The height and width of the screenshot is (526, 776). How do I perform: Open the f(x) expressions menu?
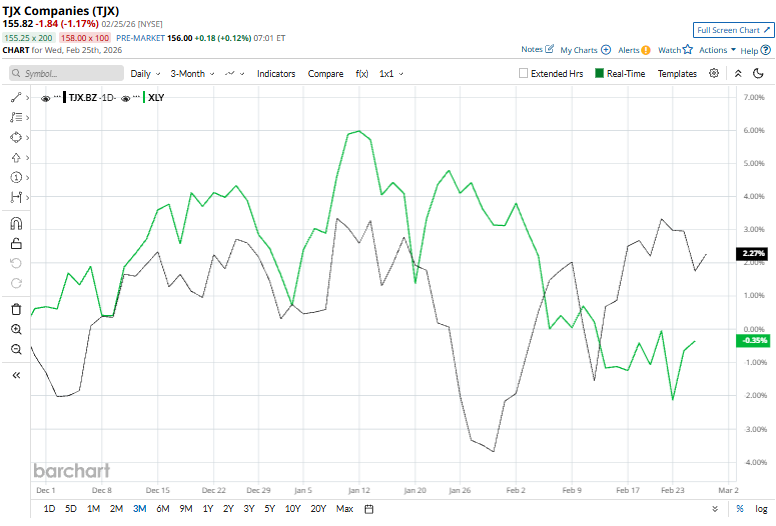point(362,74)
